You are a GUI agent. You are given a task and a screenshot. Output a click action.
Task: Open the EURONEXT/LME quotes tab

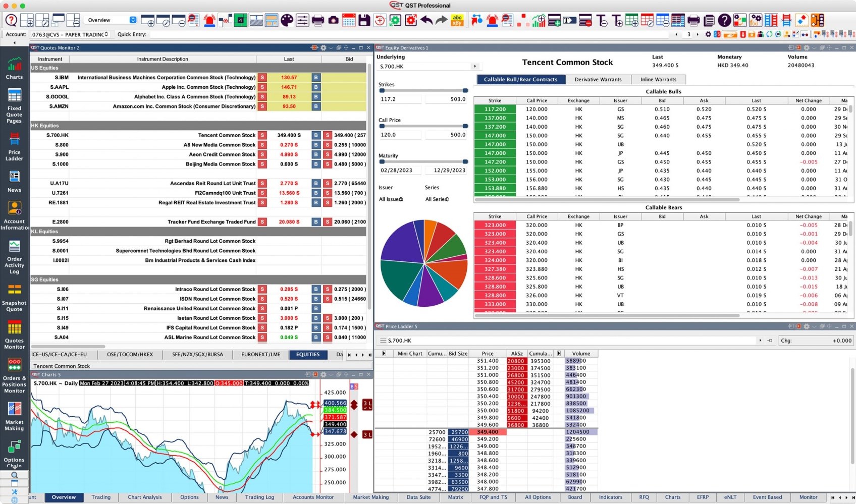click(260, 355)
